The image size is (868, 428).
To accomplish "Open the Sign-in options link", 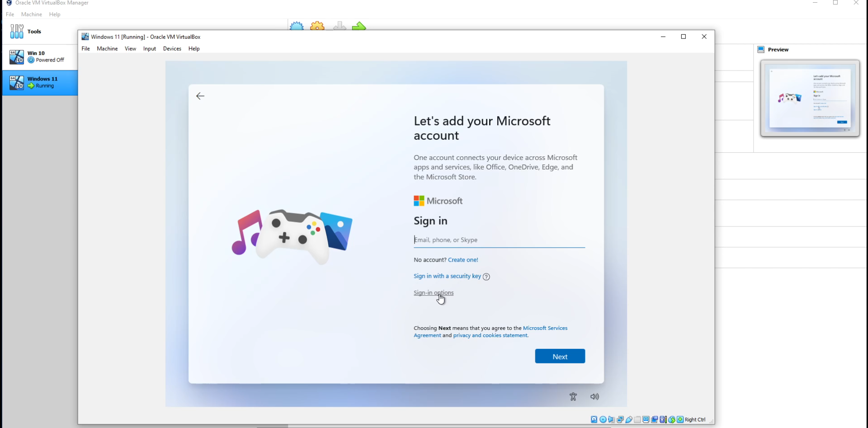I will pyautogui.click(x=434, y=293).
